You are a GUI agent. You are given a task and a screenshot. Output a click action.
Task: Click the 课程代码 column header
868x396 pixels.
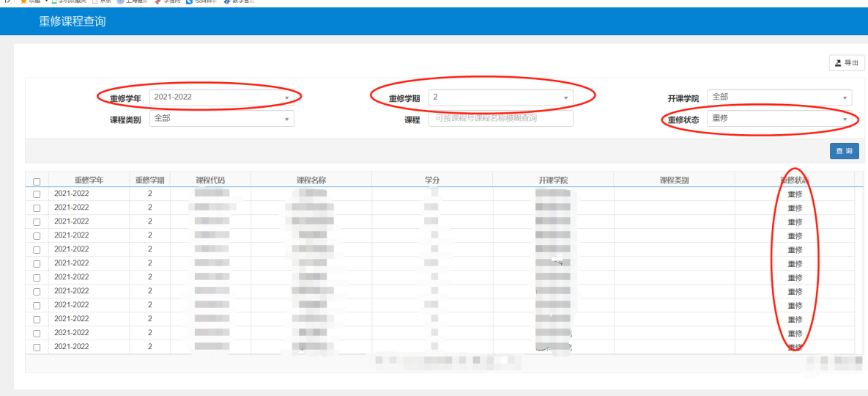coord(210,180)
